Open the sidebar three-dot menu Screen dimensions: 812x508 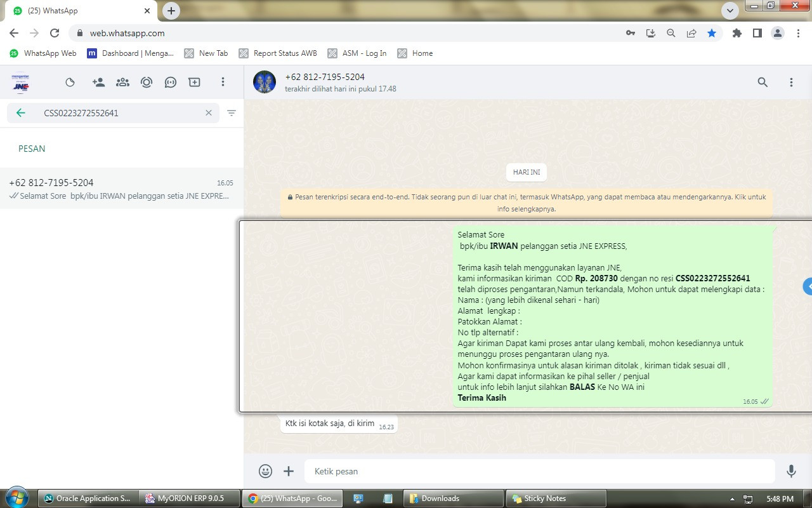tap(223, 82)
